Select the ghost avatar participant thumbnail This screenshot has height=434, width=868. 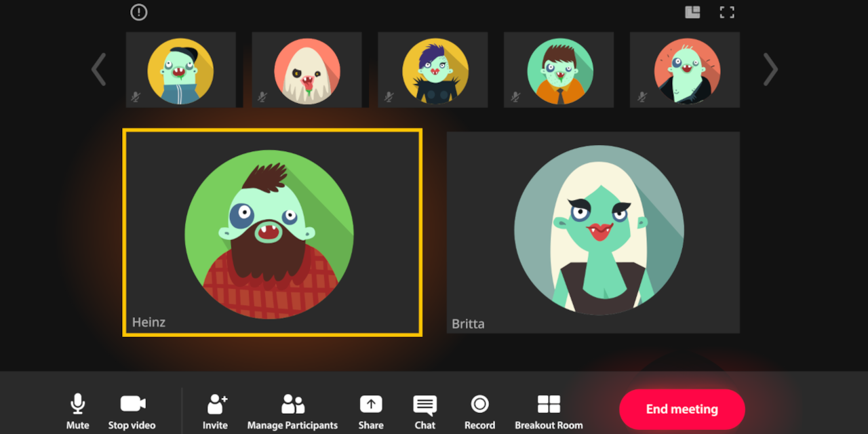(307, 70)
